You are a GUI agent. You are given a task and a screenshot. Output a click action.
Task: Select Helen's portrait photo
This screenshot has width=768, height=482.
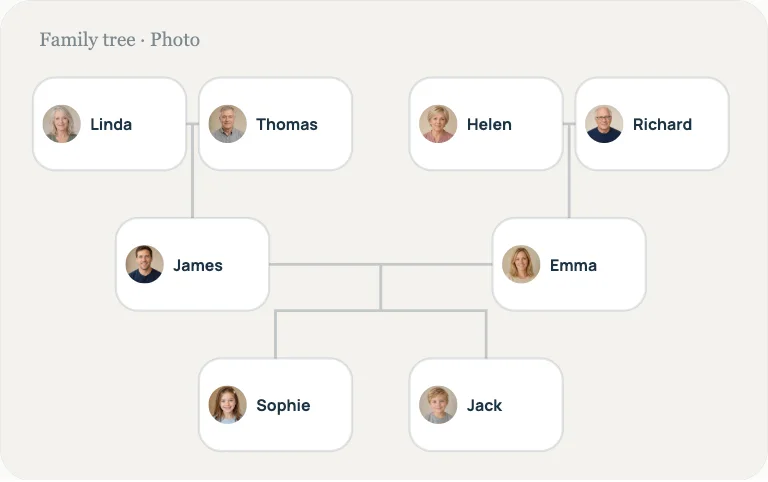tap(438, 124)
